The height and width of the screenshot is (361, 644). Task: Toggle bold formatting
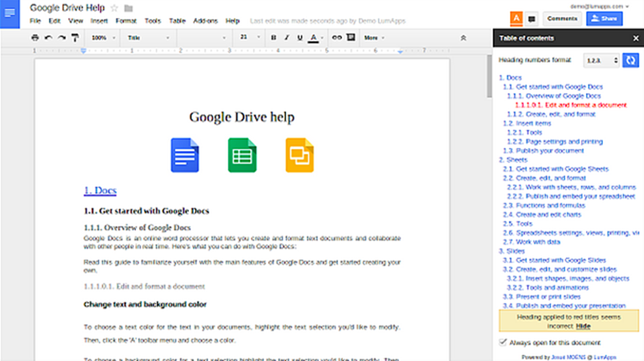coord(273,38)
